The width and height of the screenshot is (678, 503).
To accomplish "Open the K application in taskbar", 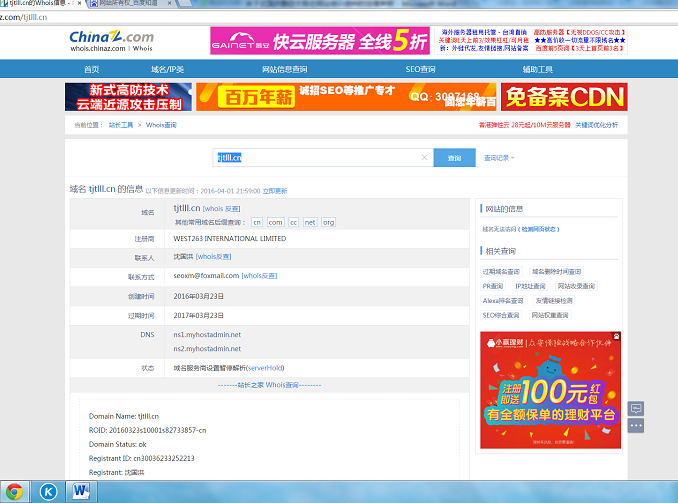I will (48, 491).
